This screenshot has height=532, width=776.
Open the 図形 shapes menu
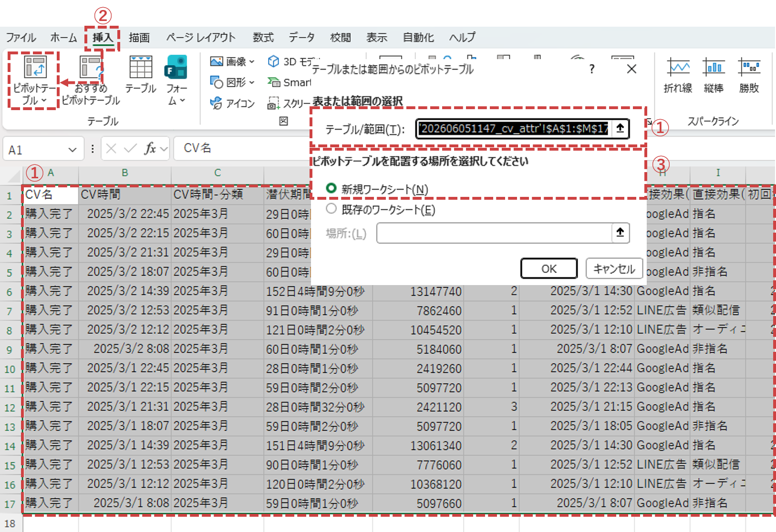coord(232,82)
